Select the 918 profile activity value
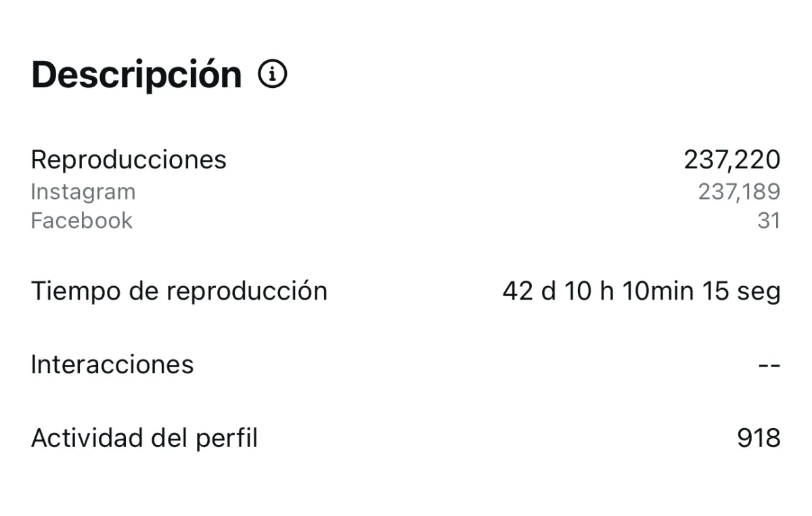Viewport: 812px width, 516px height. click(759, 438)
